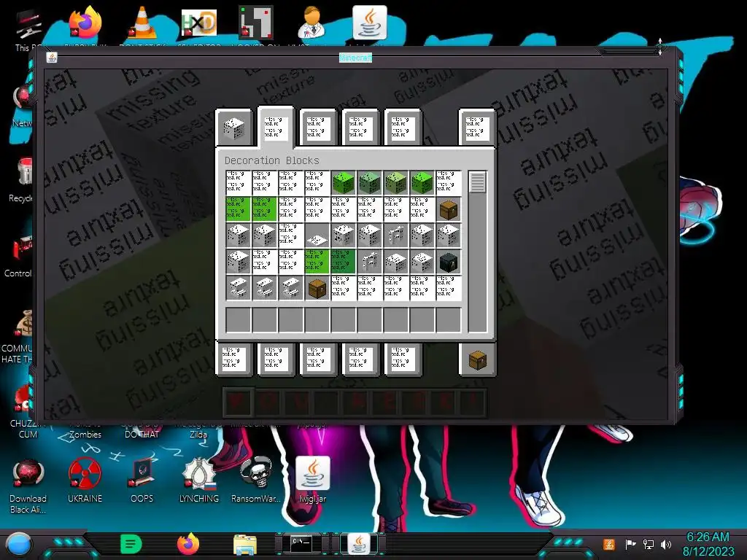Pick the first green missing-texture item in row two
Image resolution: width=747 pixels, height=560 pixels.
(x=238, y=209)
